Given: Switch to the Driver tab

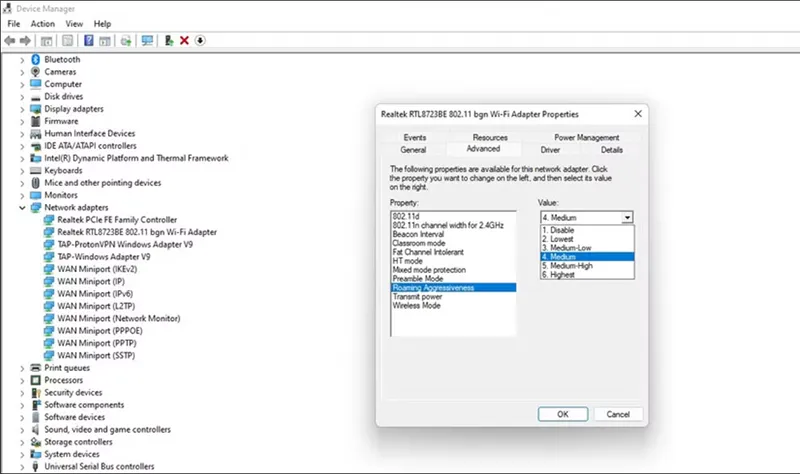Looking at the screenshot, I should (x=550, y=149).
